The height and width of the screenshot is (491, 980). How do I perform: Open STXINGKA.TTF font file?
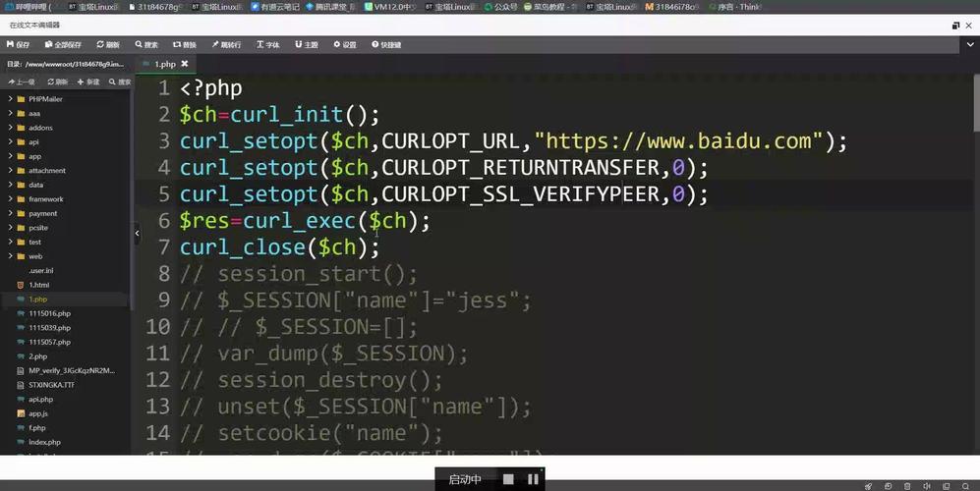pos(51,385)
